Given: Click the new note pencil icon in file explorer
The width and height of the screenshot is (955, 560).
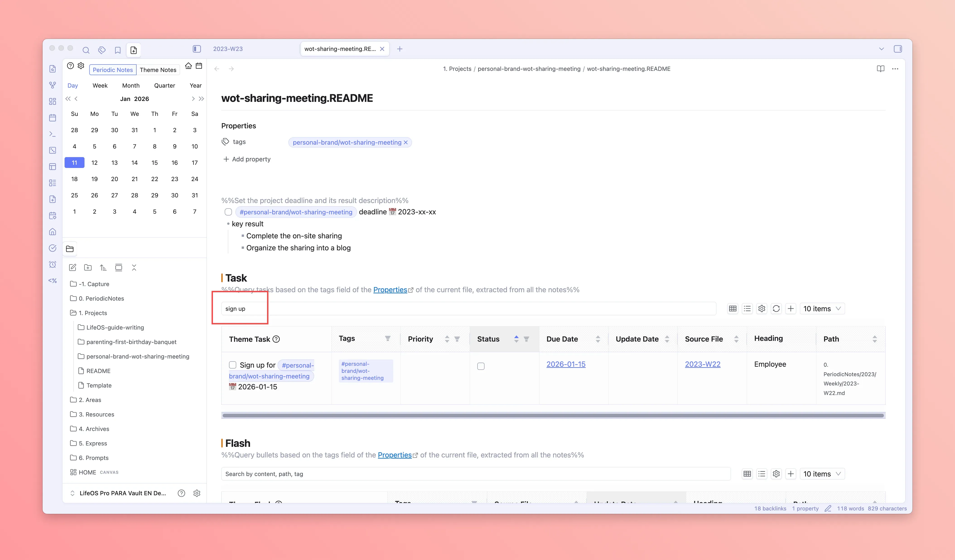Looking at the screenshot, I should (73, 268).
